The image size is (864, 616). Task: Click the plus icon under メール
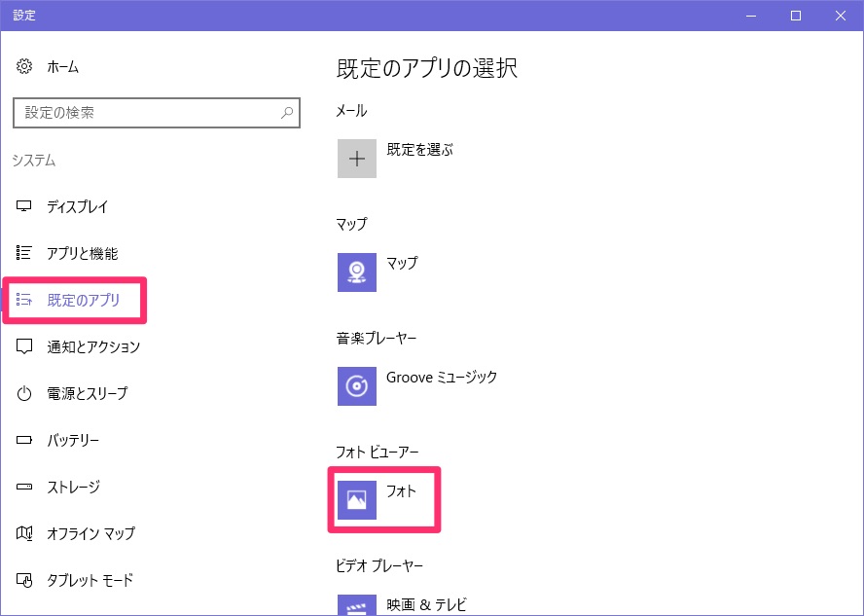[x=357, y=159]
